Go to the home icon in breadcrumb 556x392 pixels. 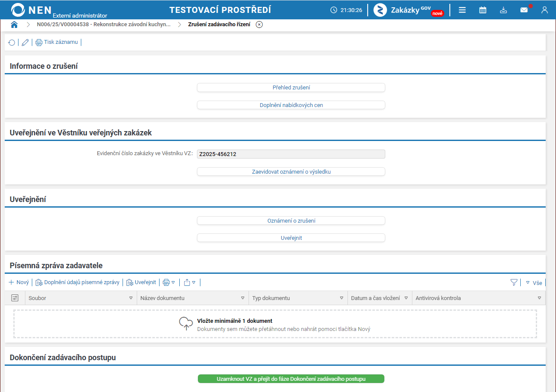coord(14,24)
